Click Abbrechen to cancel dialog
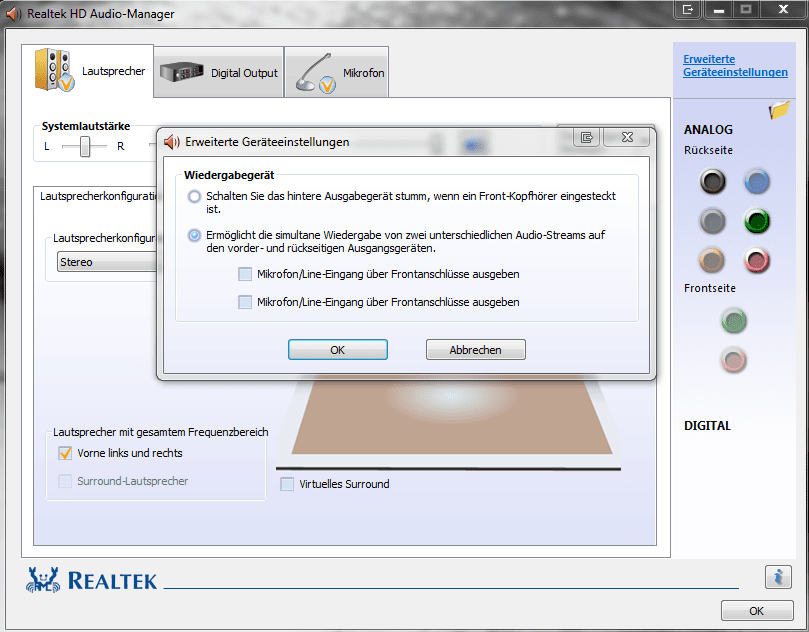 tap(475, 350)
